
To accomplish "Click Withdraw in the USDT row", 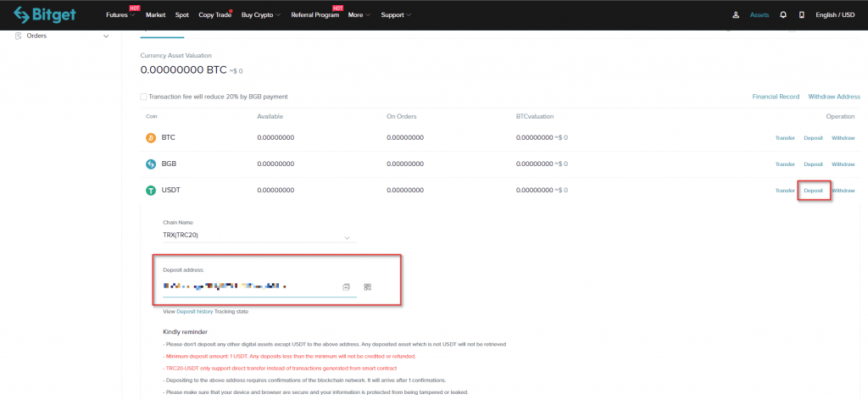I will click(843, 191).
